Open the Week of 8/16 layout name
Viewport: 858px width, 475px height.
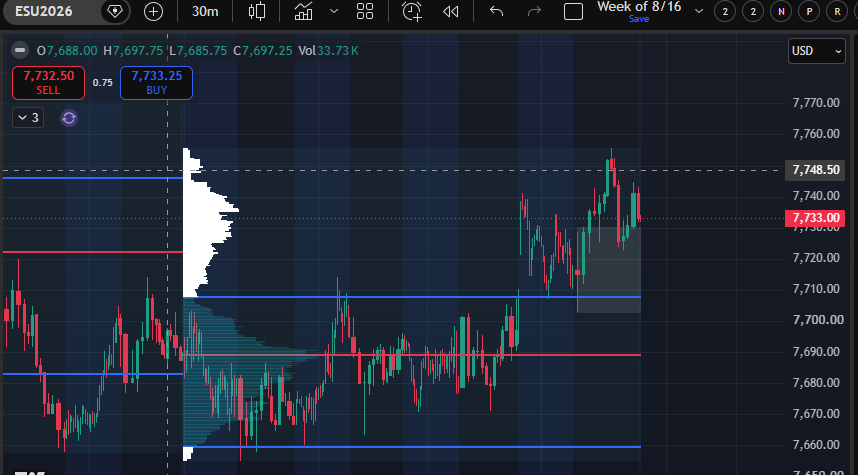tap(639, 7)
